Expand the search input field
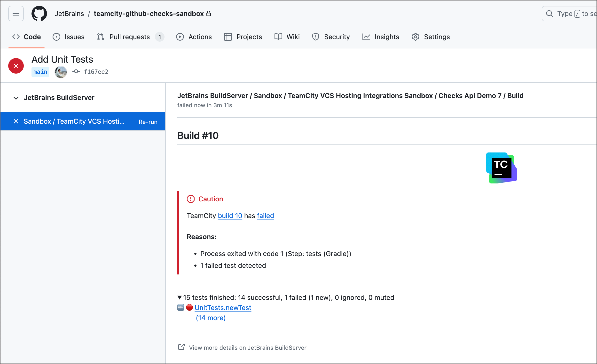597x364 pixels. pos(569,14)
